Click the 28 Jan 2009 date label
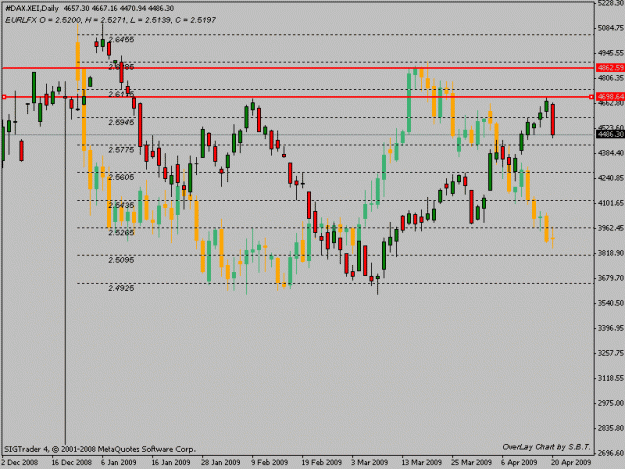 click(x=220, y=463)
